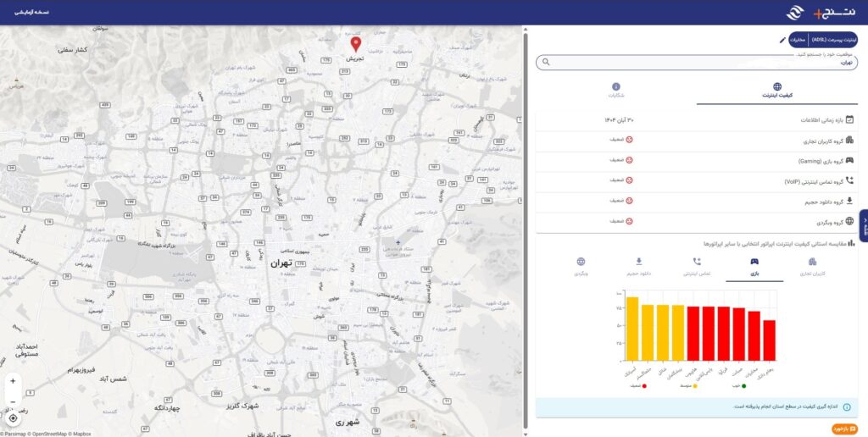The width and height of the screenshot is (868, 437).
Task: Select the heavy download (دانلود حجیم) chart tab
Action: (x=638, y=267)
